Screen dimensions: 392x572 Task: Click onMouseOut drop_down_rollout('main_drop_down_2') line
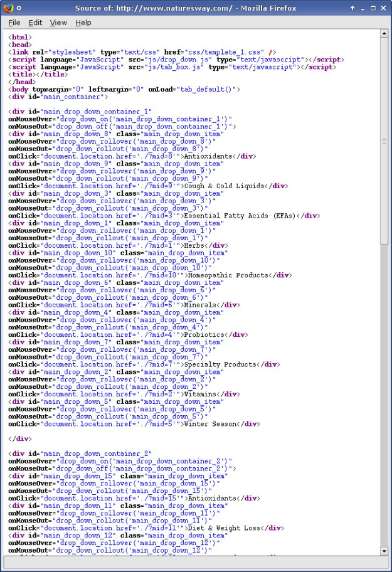pos(108,387)
